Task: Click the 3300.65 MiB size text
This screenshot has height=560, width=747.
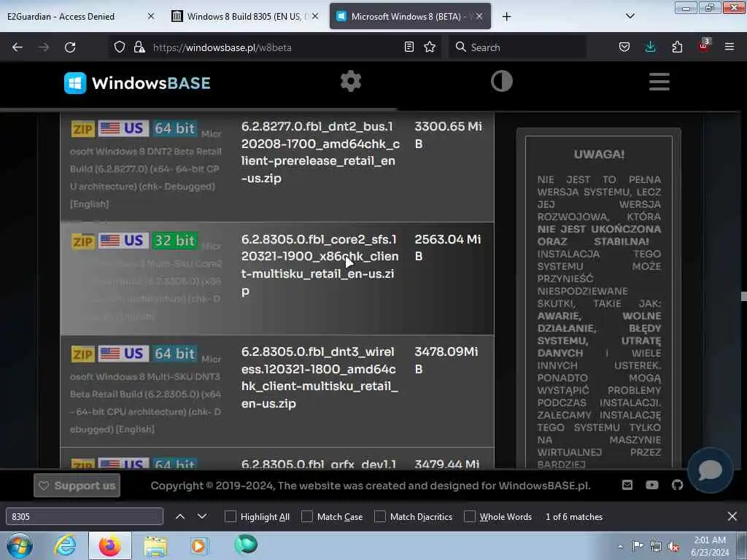Action: (448, 135)
